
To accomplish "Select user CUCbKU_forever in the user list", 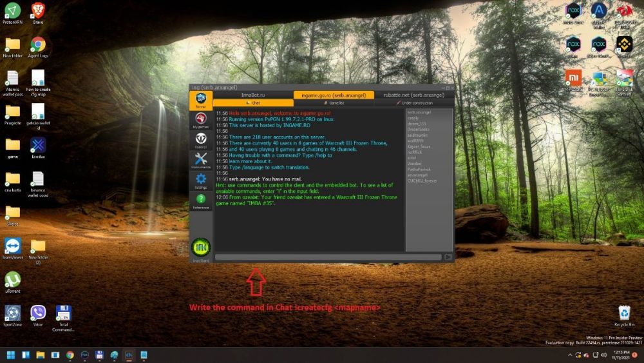I will tap(422, 181).
